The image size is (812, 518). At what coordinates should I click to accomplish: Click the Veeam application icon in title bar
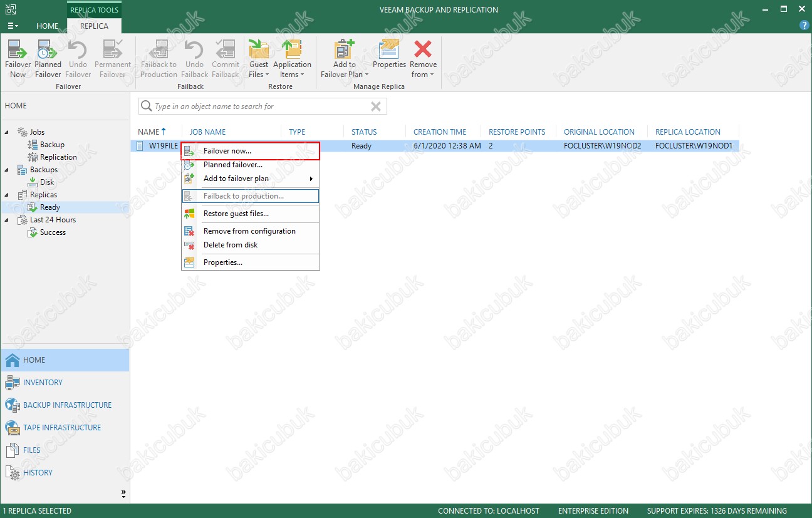coord(11,9)
